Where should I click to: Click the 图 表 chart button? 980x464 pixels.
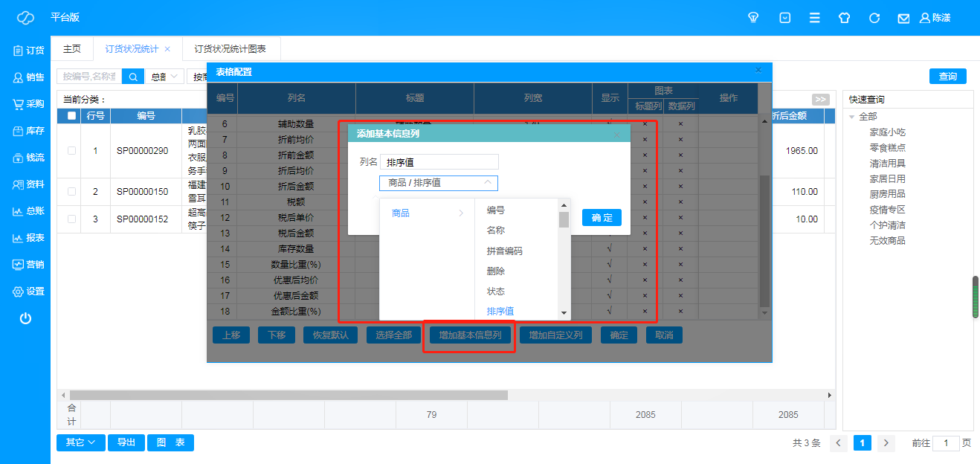point(170,442)
